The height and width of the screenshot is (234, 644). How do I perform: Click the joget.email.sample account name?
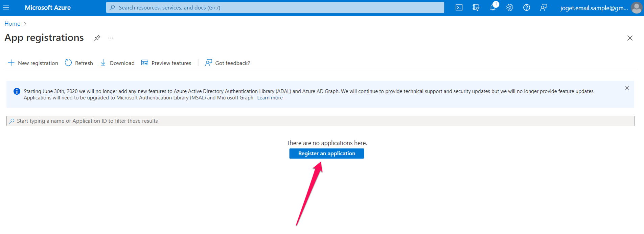click(x=594, y=8)
